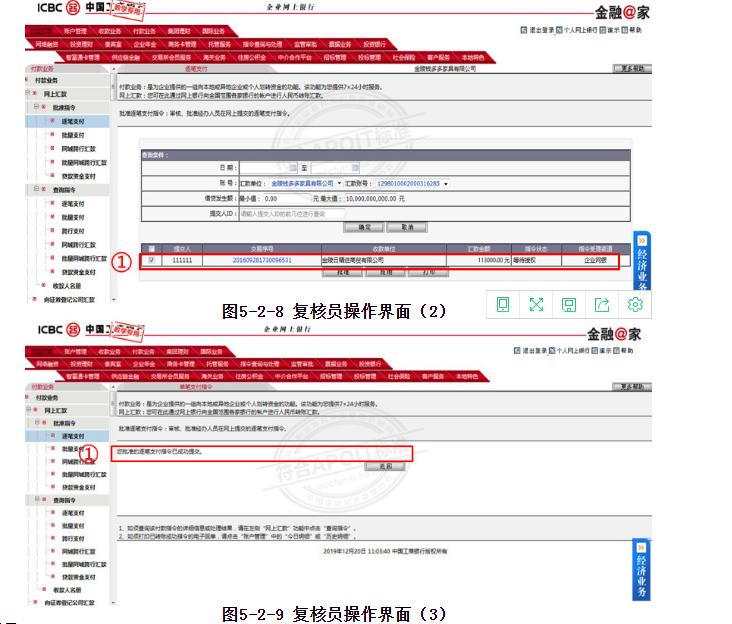Click the phone view icon in green toolbar
Image resolution: width=732 pixels, height=624 pixels.
click(x=503, y=305)
